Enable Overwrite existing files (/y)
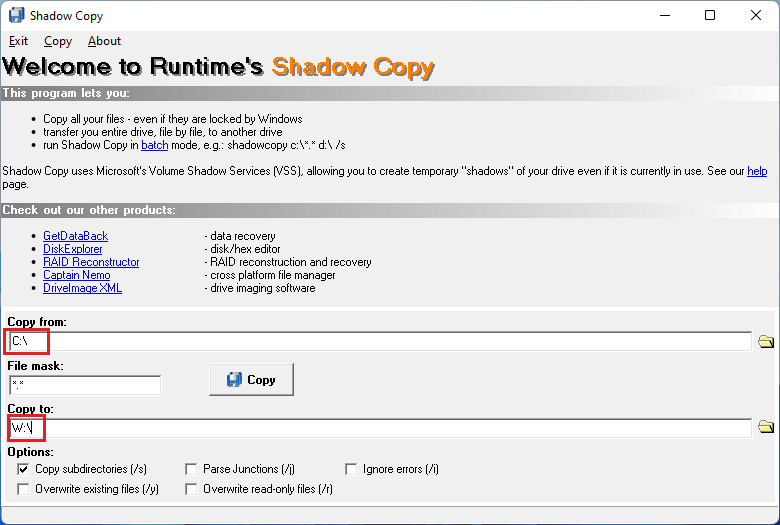Image resolution: width=780 pixels, height=525 pixels. [23, 489]
